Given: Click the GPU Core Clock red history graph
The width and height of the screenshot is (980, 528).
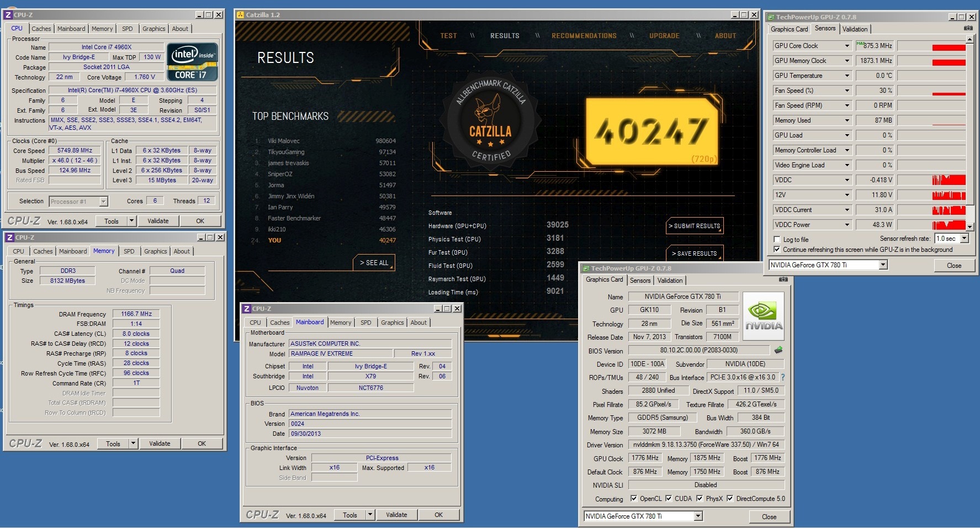Looking at the screenshot, I should 931,46.
